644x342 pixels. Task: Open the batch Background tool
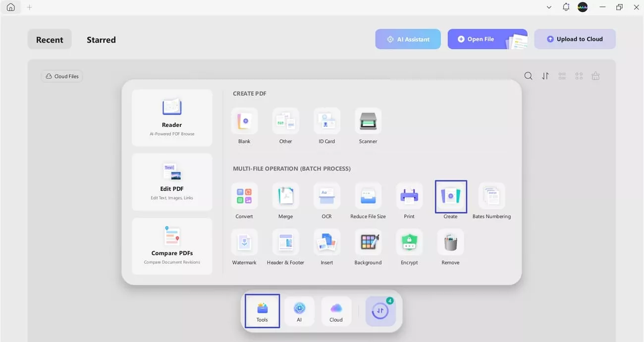coord(368,242)
